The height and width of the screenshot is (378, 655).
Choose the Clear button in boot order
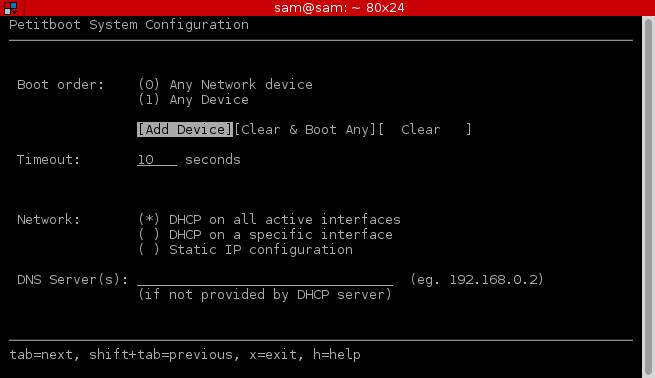425,129
